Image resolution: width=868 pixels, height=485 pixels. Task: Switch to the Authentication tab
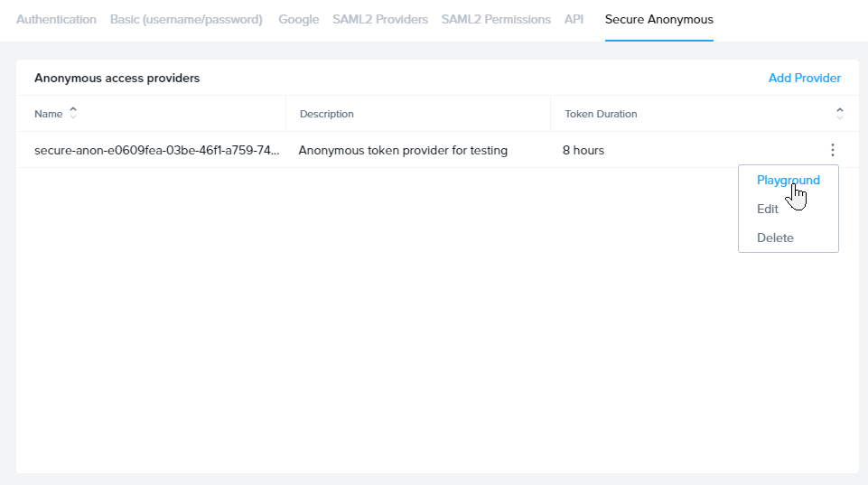pyautogui.click(x=56, y=19)
